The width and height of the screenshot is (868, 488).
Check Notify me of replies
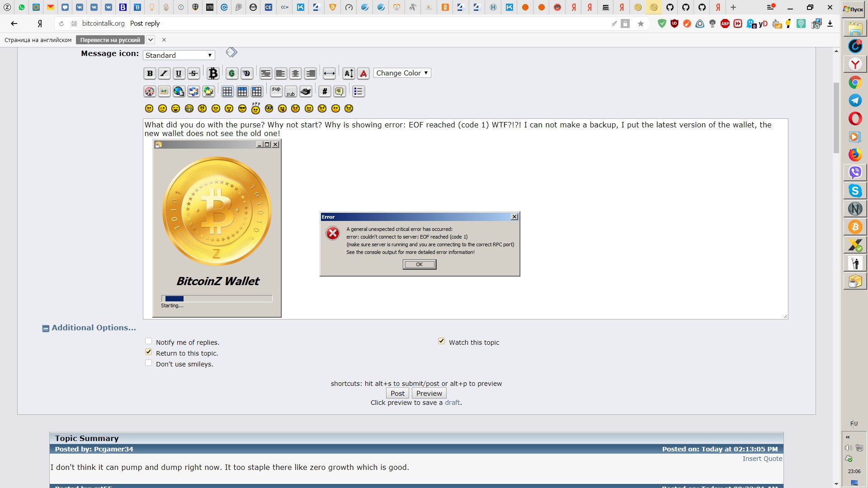(x=148, y=341)
